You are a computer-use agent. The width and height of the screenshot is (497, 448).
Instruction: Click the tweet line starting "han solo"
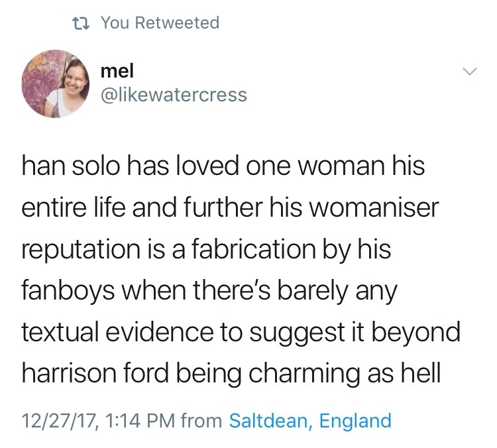click(223, 166)
